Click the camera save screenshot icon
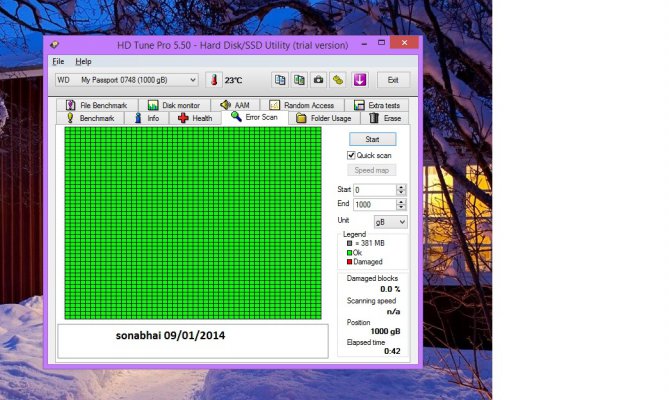669x400 pixels. pos(318,80)
